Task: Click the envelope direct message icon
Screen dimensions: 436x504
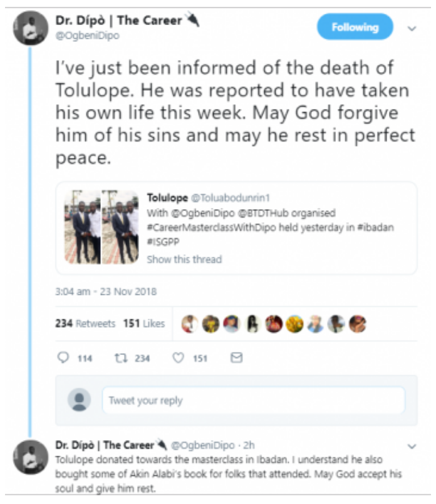Action: coord(236,357)
